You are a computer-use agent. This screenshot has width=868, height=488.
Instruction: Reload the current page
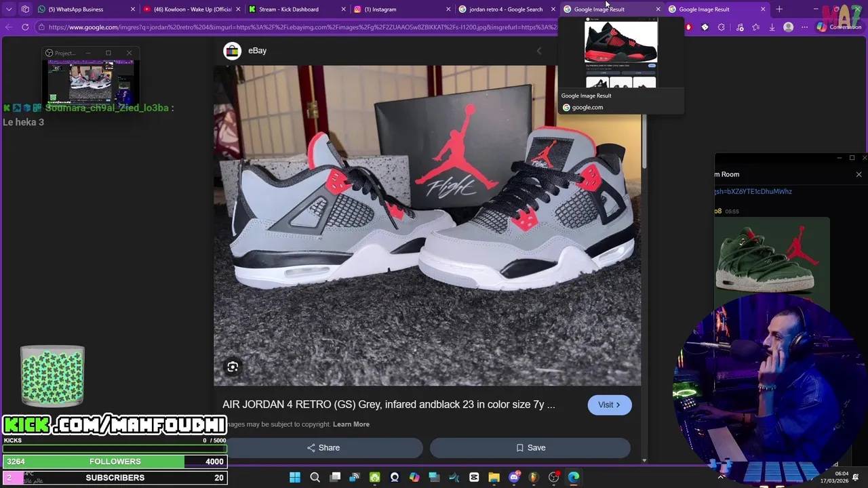click(25, 27)
